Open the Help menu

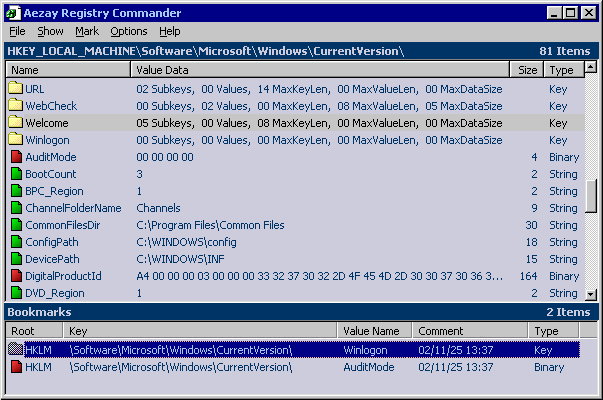pyautogui.click(x=170, y=32)
